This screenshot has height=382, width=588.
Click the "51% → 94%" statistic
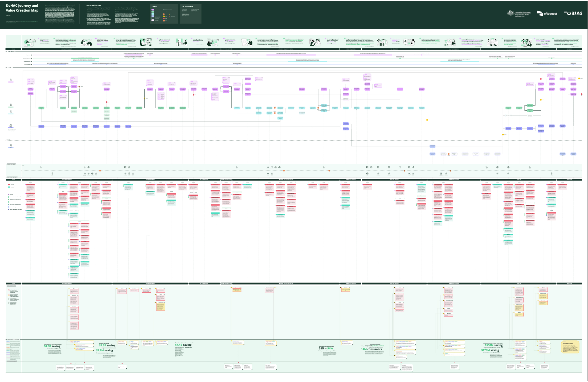pos(326,348)
